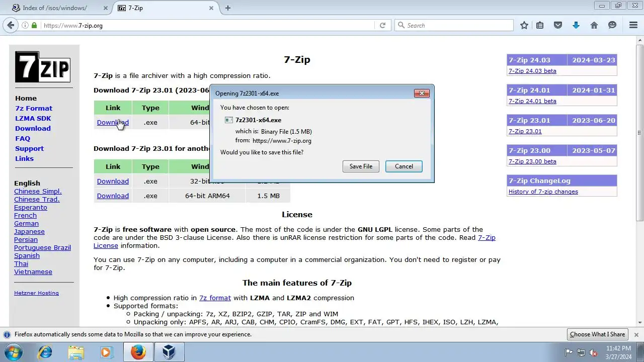Switch language to German
644x362 pixels.
(26, 223)
